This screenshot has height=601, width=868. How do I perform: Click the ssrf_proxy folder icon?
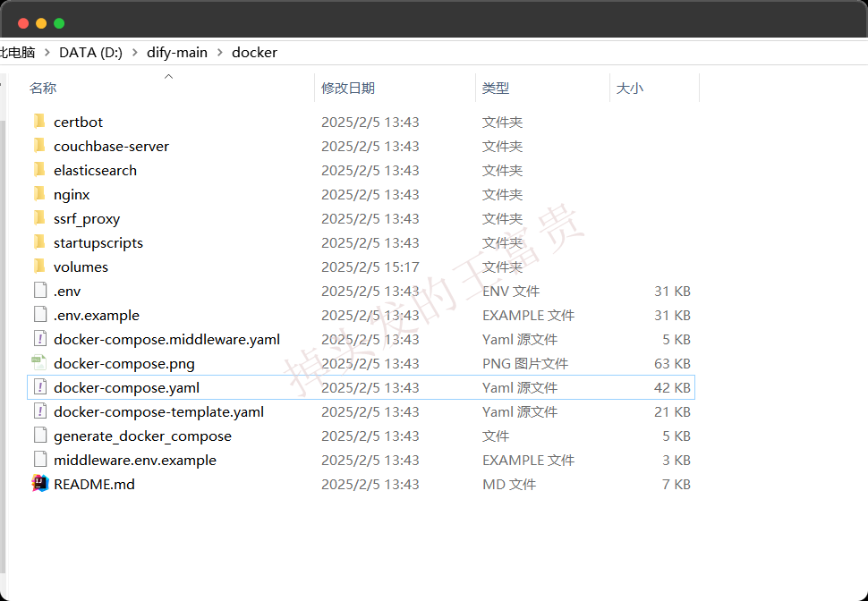(x=39, y=218)
